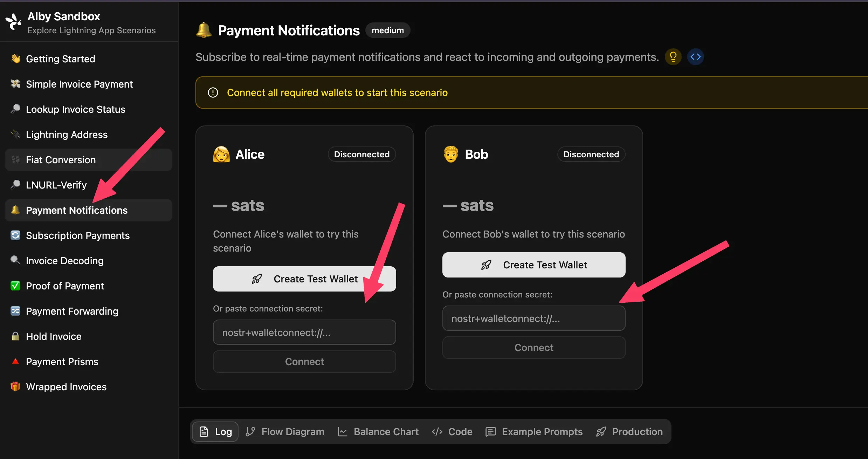The width and height of the screenshot is (868, 459).
Task: Click the Balance Chart graph icon
Action: (343, 432)
